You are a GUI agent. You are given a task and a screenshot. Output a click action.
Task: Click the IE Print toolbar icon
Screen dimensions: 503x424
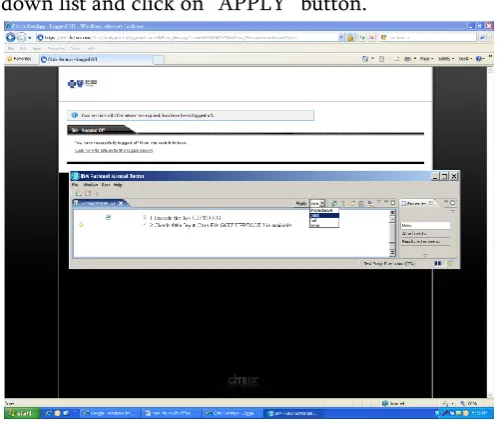tap(407, 59)
